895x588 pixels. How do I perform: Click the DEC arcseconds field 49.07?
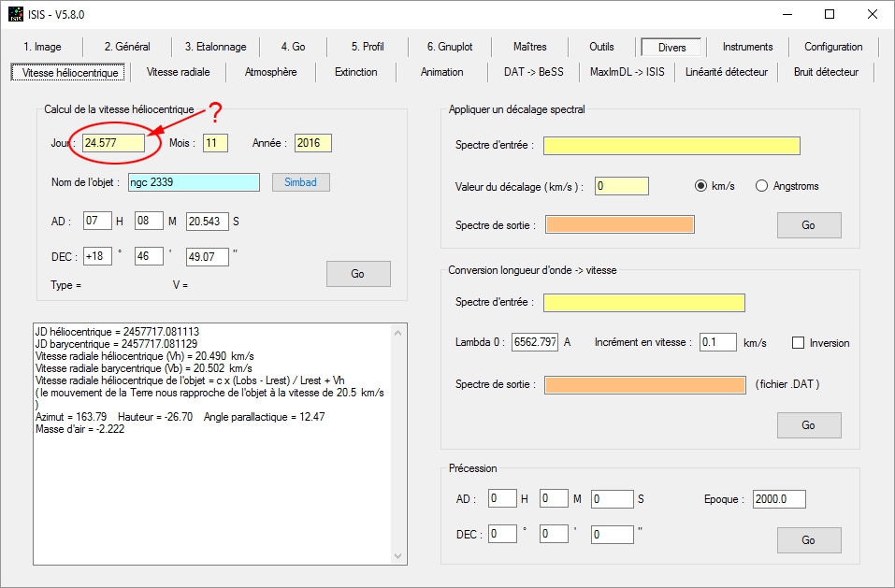coord(208,257)
